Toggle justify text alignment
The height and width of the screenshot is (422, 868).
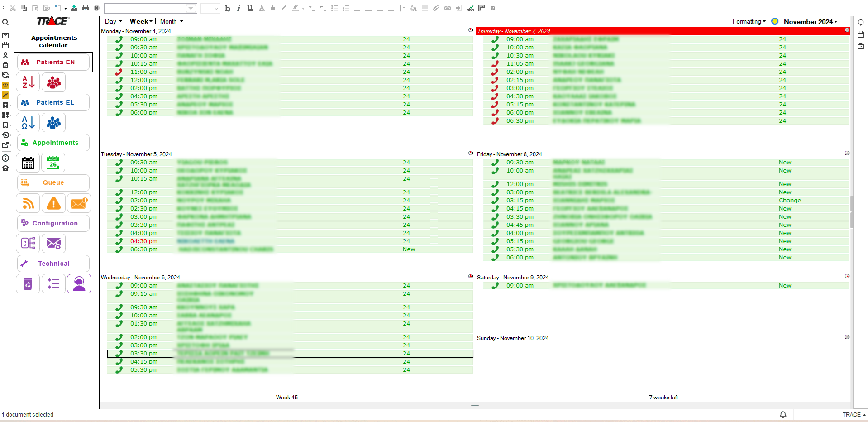pyautogui.click(x=368, y=8)
